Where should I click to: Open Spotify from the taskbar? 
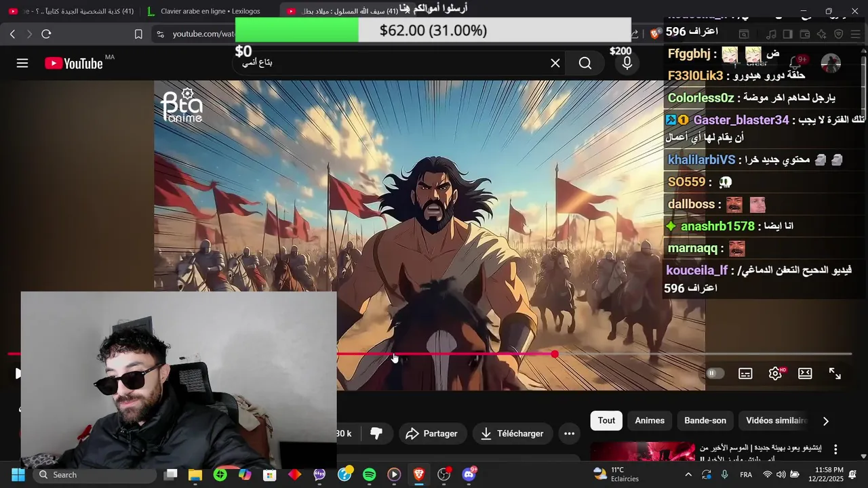[x=369, y=474]
